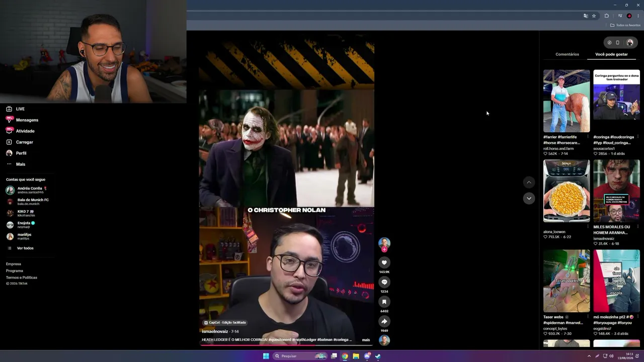Open options for #farrier video card
This screenshot has height=362, width=644.
click(x=588, y=137)
